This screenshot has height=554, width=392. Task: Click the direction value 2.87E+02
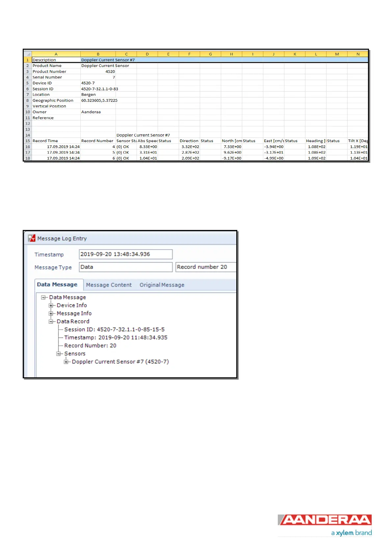(x=189, y=152)
